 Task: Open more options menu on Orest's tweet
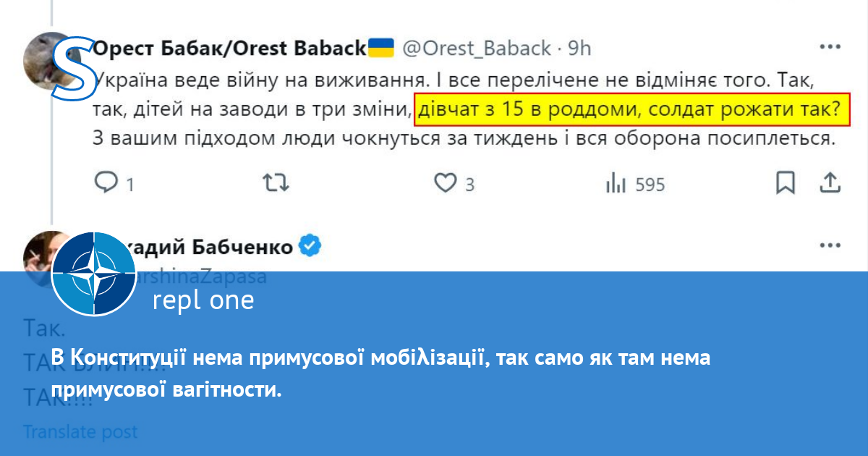830,48
